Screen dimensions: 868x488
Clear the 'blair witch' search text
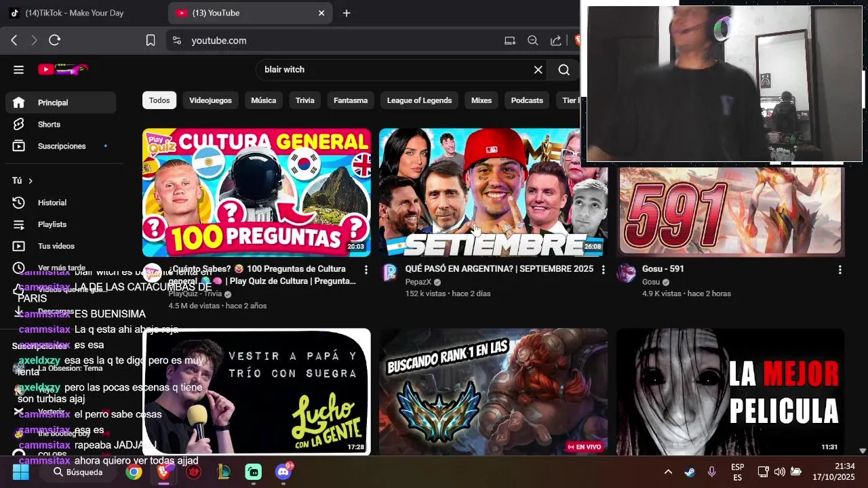(538, 70)
